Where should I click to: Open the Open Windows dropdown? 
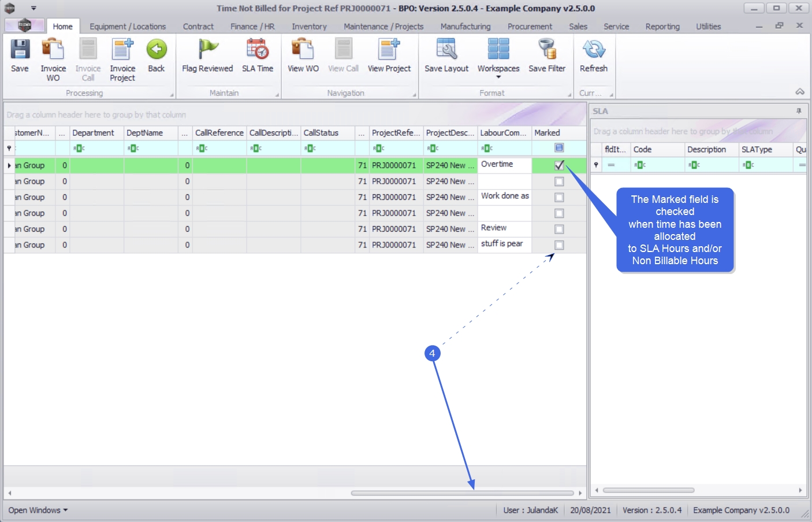click(x=38, y=510)
